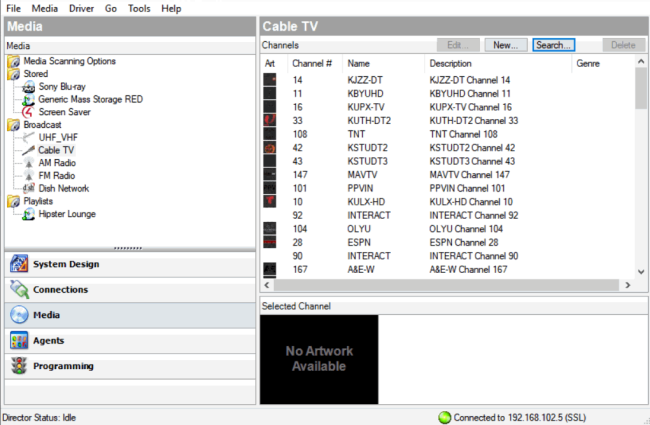
Task: Select the MAVTV channel row
Action: 448,175
